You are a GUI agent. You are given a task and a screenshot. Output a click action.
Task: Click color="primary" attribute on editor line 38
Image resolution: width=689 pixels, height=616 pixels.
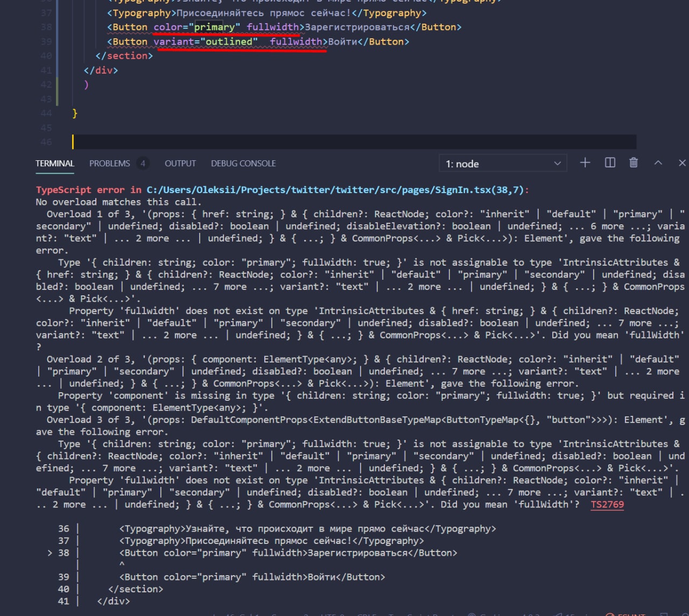(x=197, y=27)
